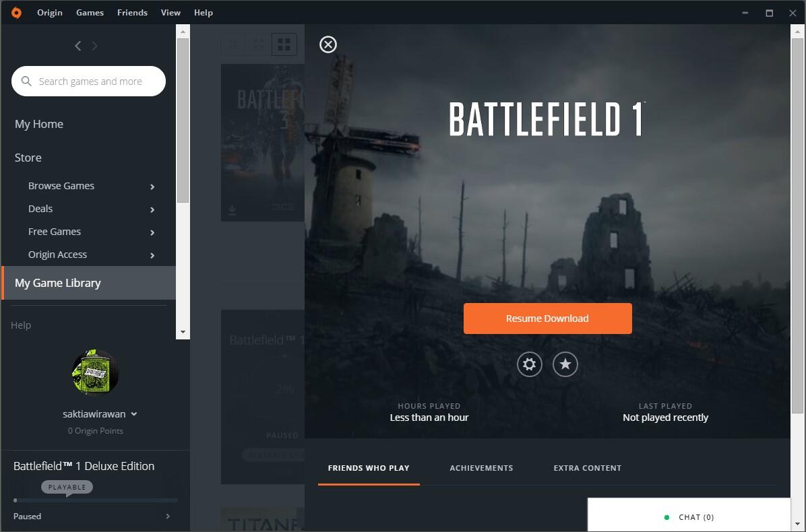The height and width of the screenshot is (532, 806).
Task: Click the Origin logo icon
Action: pos(16,13)
